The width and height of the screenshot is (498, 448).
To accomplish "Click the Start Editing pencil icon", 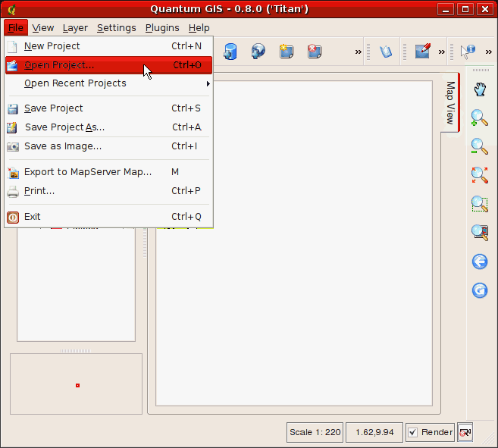I will pyautogui.click(x=423, y=51).
